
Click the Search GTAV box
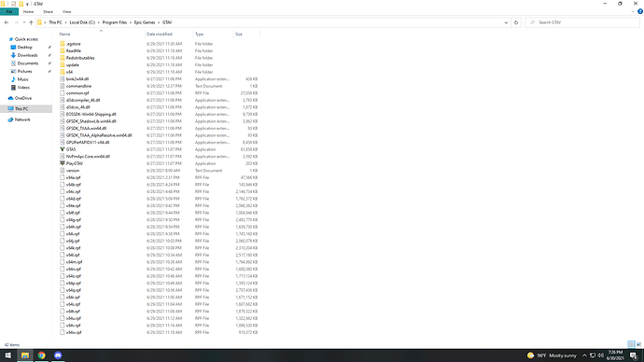point(582,22)
